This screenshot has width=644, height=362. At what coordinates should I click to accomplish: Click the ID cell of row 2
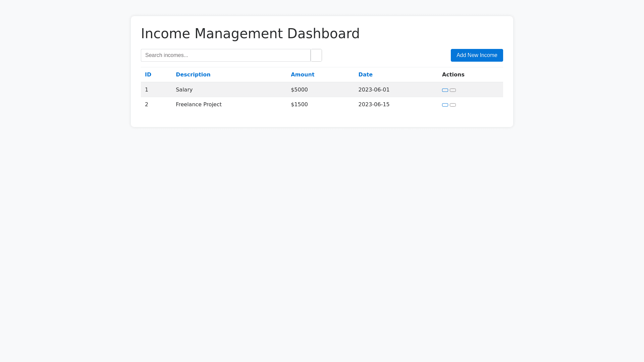point(147,105)
